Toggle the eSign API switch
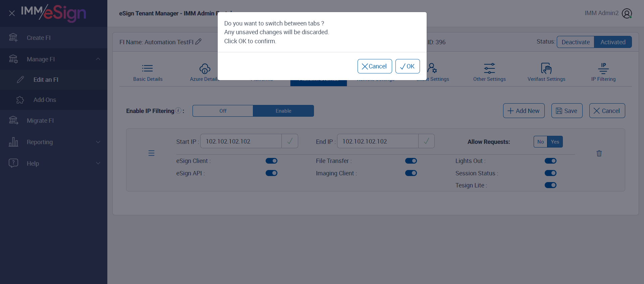Viewport: 644px width, 284px height. coord(271,173)
